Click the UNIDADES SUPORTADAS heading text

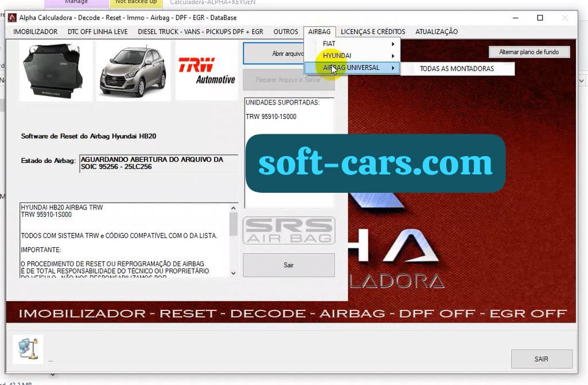282,103
